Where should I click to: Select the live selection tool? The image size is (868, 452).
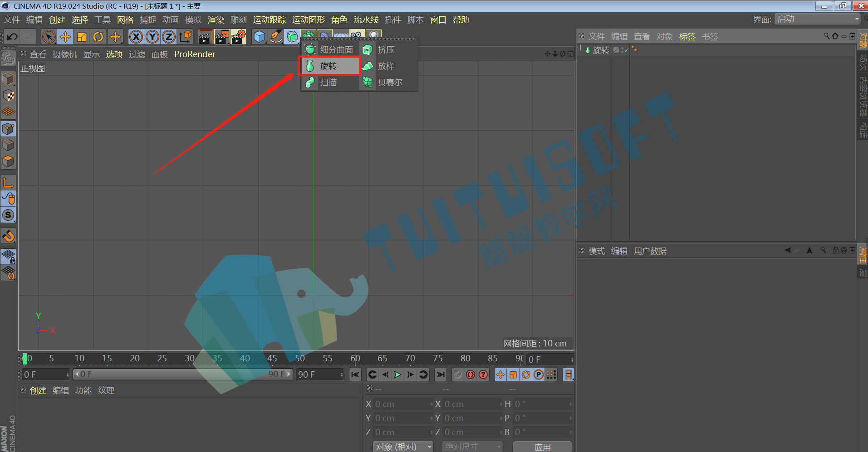click(49, 37)
